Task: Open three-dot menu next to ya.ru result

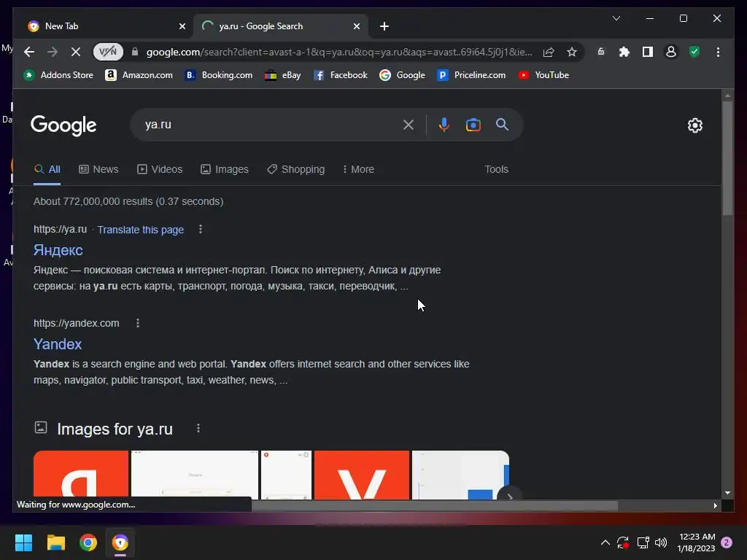Action: tap(201, 229)
